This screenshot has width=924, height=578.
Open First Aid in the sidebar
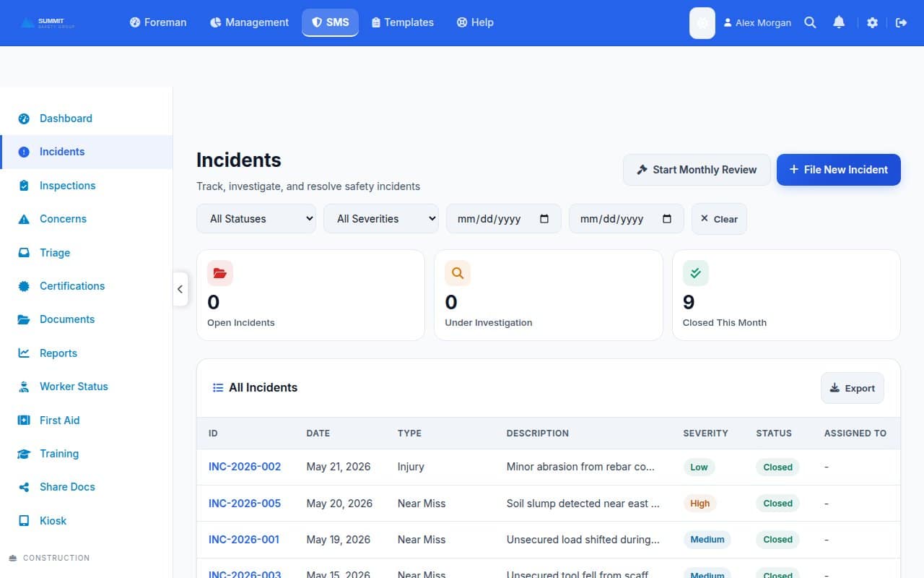(87, 420)
